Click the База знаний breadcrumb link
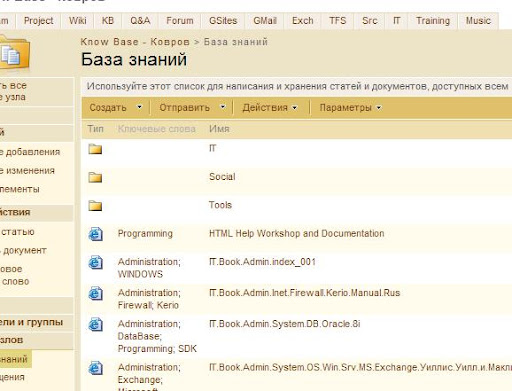 pos(236,42)
